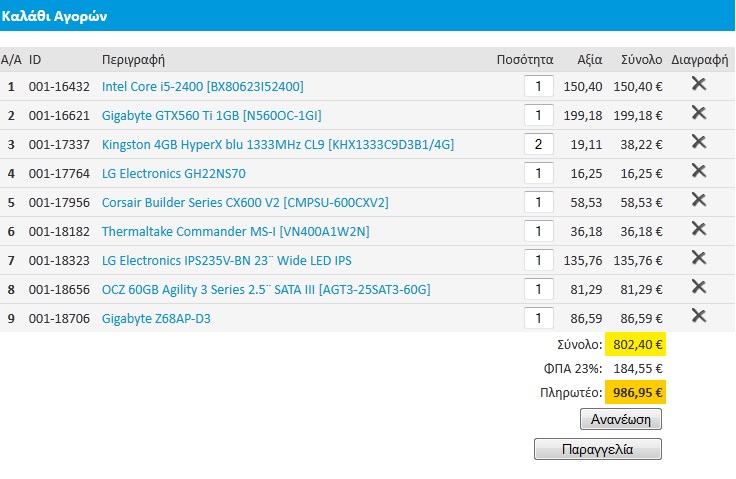Screen dimensions: 736x479
Task: Open OCZ 60GB Agility 3 link
Action: coord(266,290)
